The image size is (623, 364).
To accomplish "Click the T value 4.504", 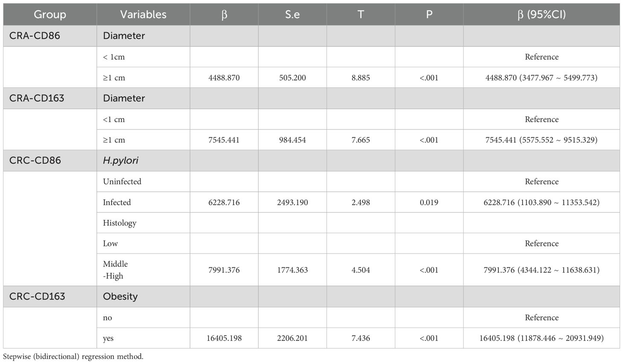I will coord(361,270).
